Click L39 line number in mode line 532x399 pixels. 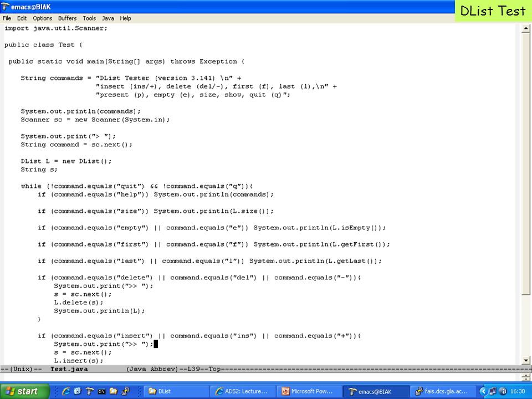pyautogui.click(x=195, y=369)
